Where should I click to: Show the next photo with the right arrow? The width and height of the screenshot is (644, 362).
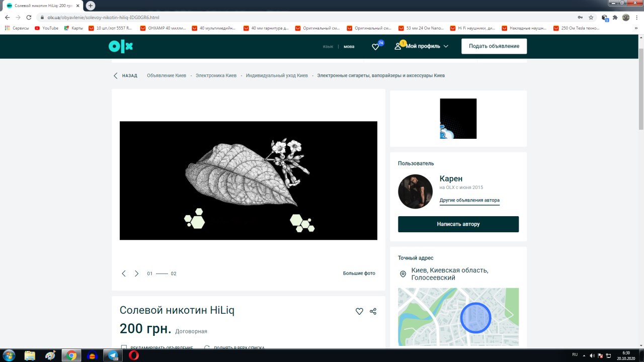click(x=136, y=274)
